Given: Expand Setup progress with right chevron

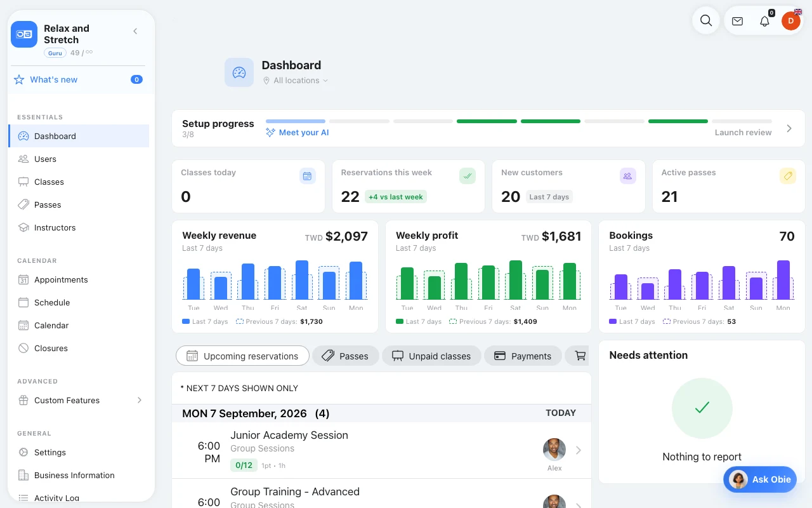Looking at the screenshot, I should click(789, 128).
